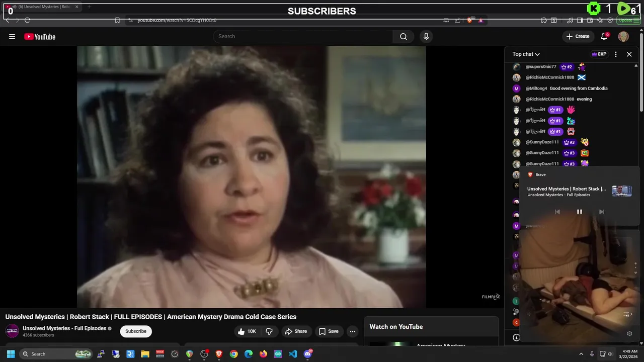This screenshot has width=644, height=362.
Task: Bookmark this page in Brave
Action: tap(117, 20)
